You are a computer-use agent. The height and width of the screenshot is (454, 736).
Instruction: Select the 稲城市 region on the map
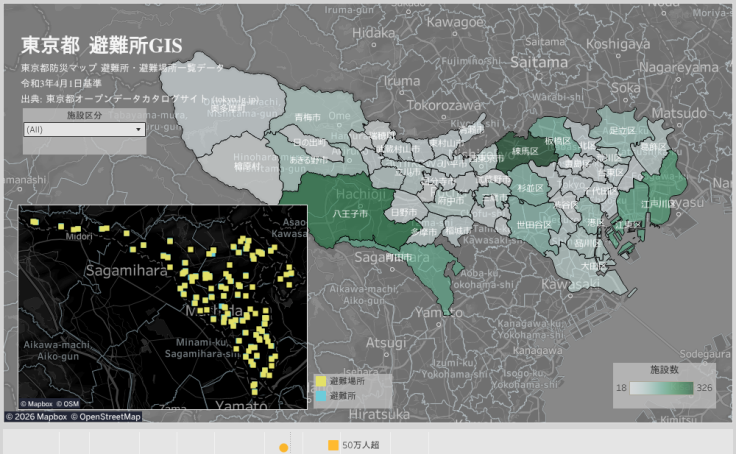[x=458, y=231]
